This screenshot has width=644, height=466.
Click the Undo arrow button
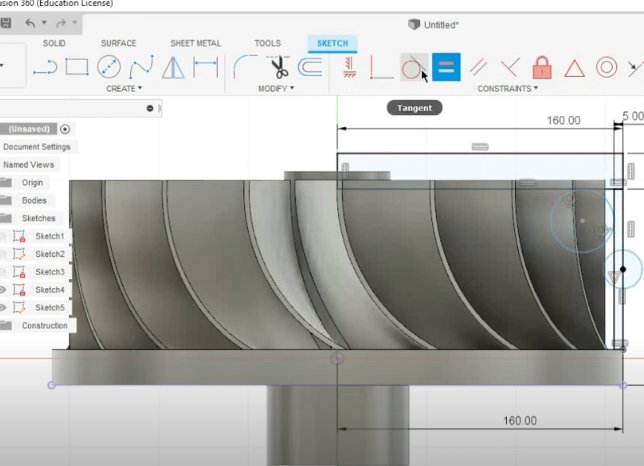click(30, 23)
